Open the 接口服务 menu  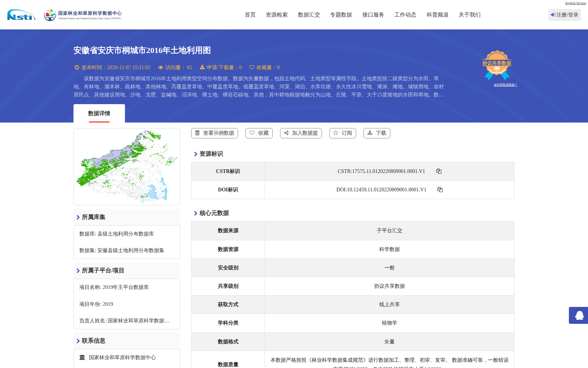pos(373,15)
